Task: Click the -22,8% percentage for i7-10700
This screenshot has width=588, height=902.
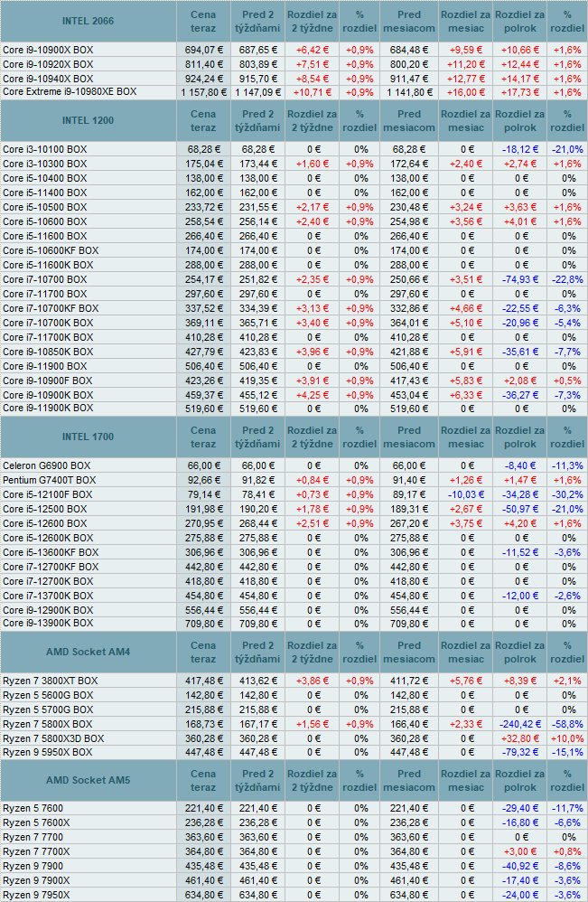Action: coord(567,279)
